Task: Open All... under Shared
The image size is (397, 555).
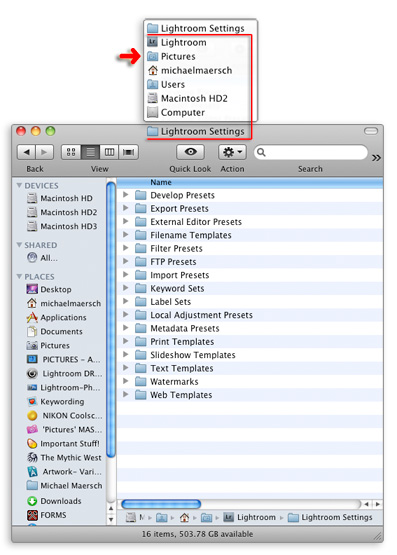Action: pos(42,258)
